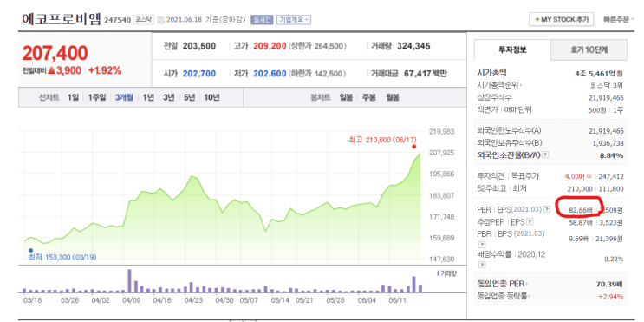Click the help icon beside PER EPS(2021.03)
Image resolution: width=644 pixels, height=322 pixels.
pos(547,209)
